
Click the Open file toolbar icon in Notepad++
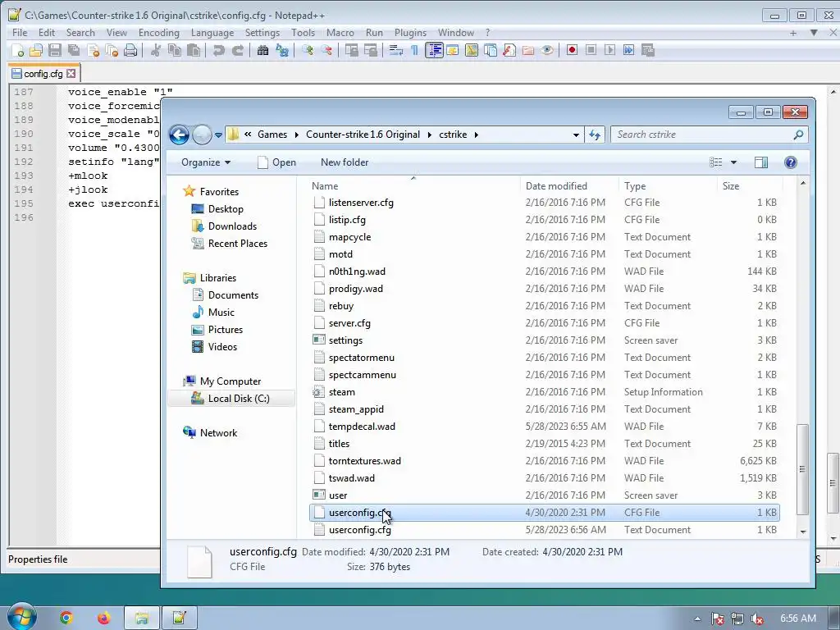[x=36, y=50]
